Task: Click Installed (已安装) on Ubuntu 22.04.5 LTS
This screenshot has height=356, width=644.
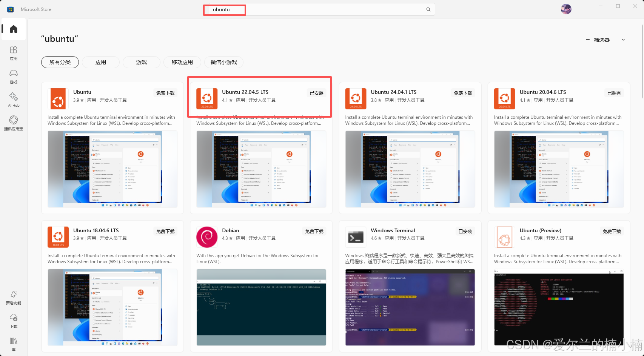Action: point(316,93)
